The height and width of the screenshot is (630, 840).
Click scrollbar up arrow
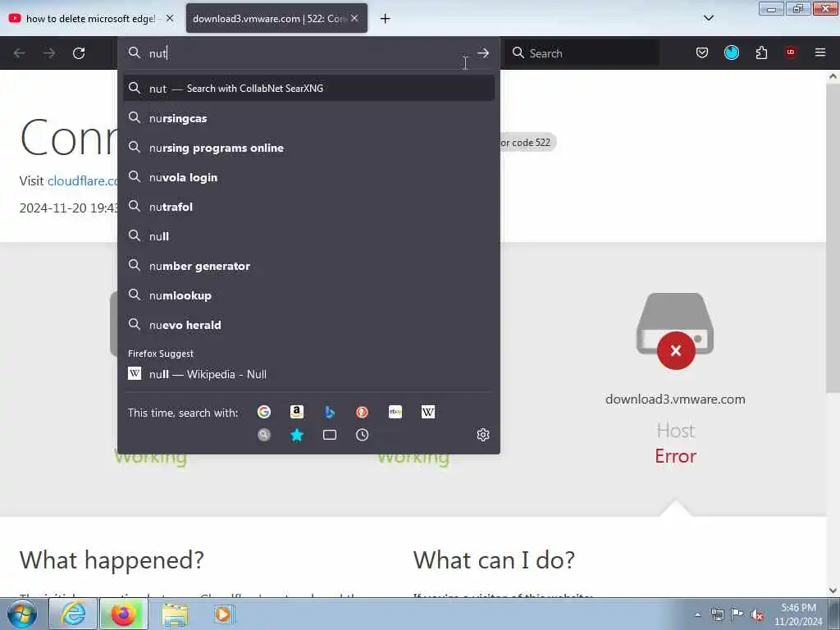pos(833,76)
